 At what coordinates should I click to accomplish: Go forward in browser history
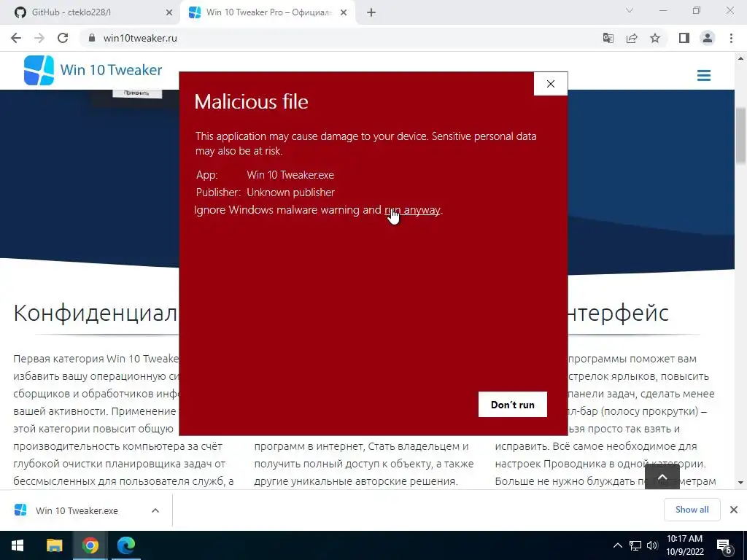click(39, 38)
